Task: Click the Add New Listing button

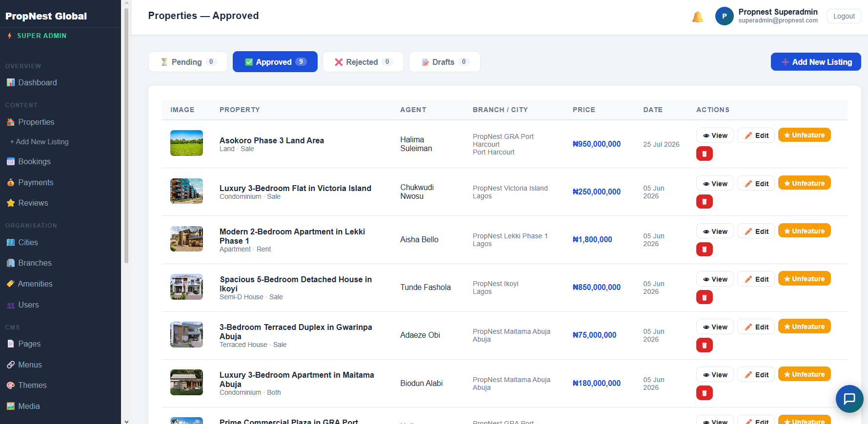Action: coord(816,62)
